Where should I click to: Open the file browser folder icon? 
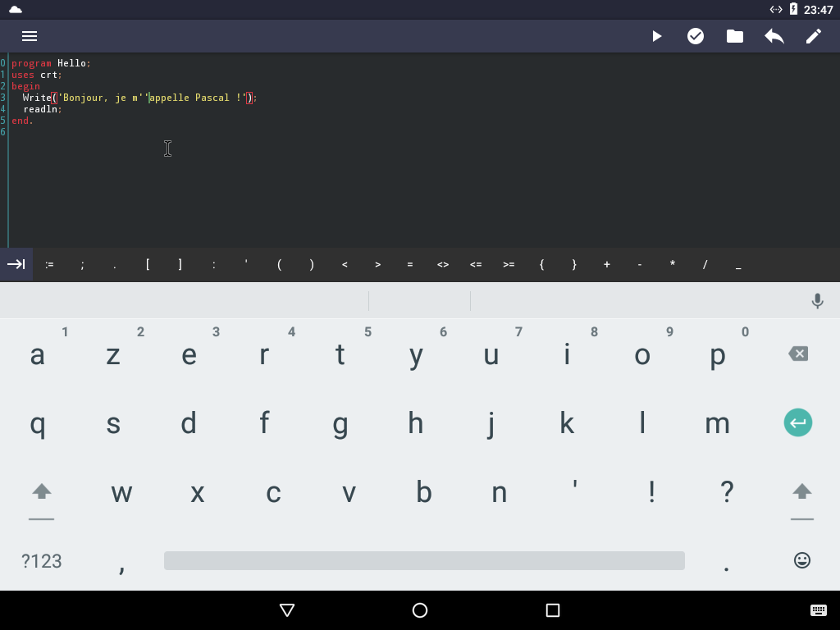pyautogui.click(x=735, y=36)
